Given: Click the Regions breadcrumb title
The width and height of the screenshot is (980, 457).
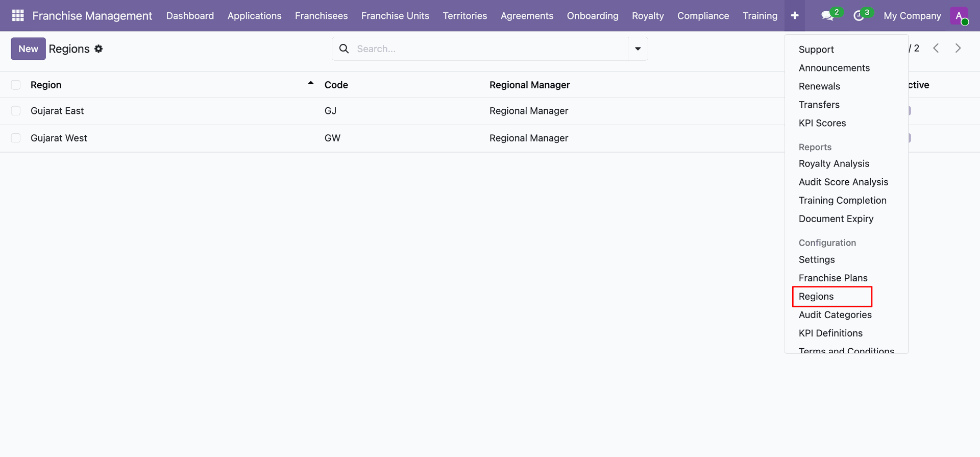Looking at the screenshot, I should click(69, 49).
